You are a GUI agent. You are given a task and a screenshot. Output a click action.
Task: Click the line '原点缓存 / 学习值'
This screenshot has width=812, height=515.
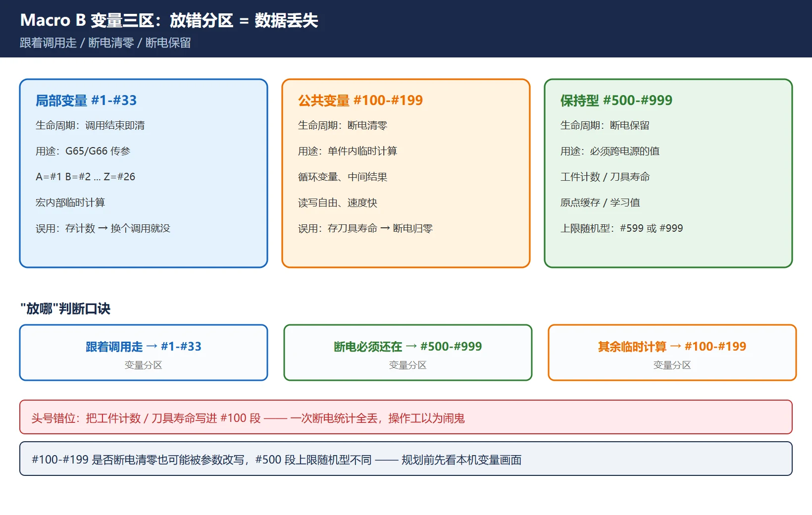[x=600, y=203]
